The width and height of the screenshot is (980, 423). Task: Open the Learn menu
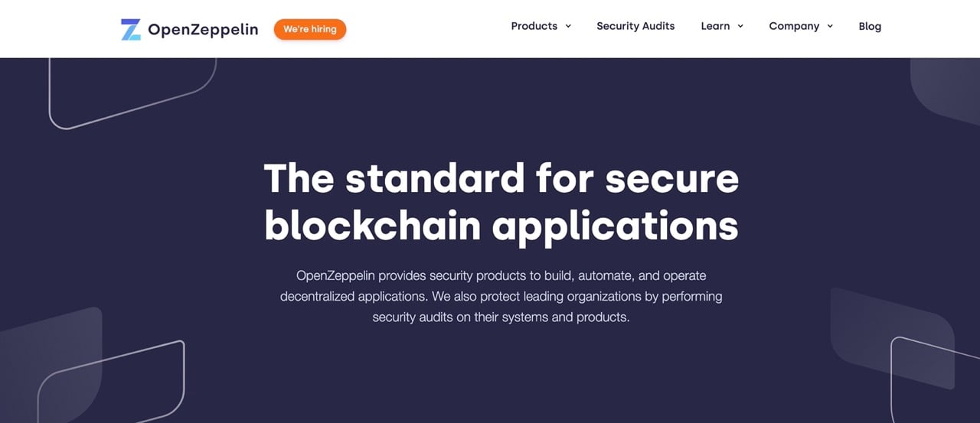[x=715, y=26]
